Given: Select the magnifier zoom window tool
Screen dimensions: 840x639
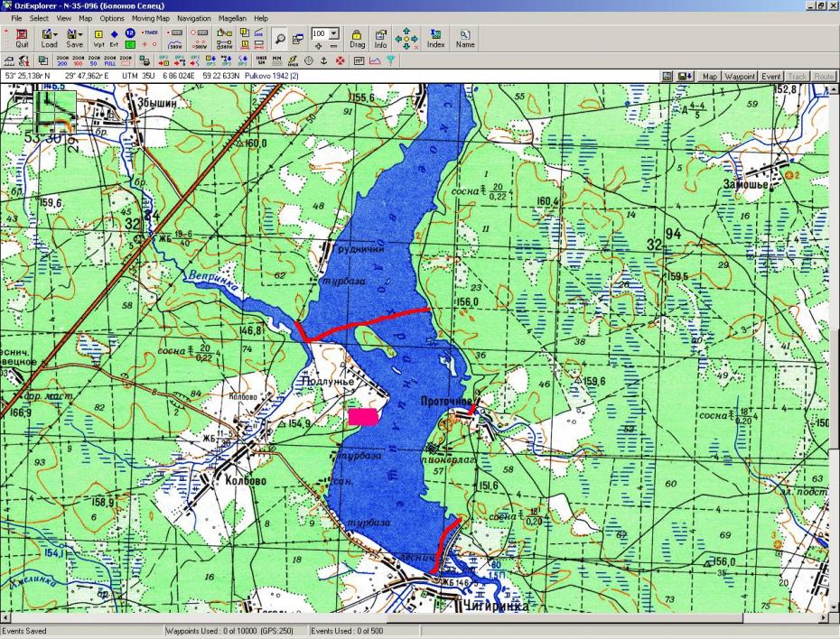Looking at the screenshot, I should (x=279, y=38).
